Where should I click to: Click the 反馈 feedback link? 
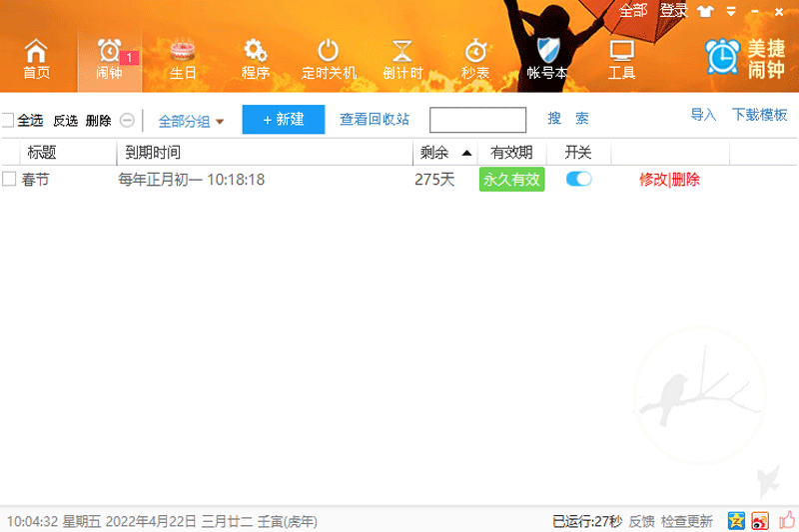pos(641,521)
